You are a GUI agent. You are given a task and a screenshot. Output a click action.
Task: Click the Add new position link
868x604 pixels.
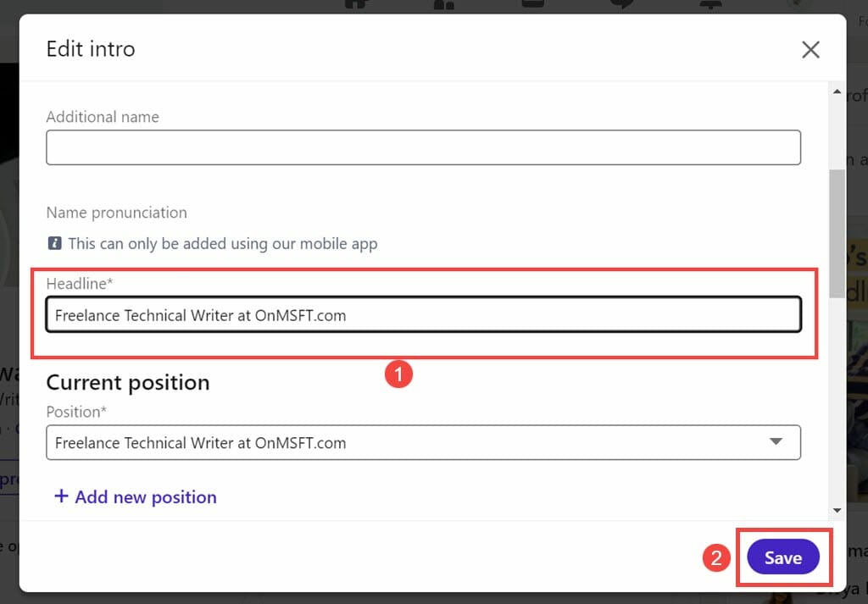point(136,496)
